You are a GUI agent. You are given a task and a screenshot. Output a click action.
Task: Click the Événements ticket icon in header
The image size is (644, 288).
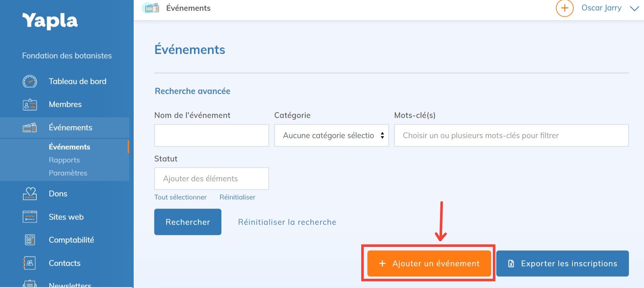(151, 8)
